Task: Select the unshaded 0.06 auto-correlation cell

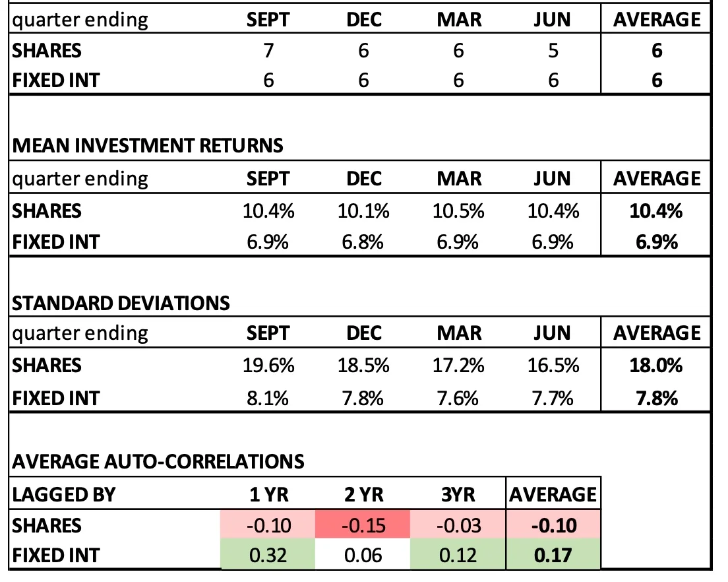Action: [363, 555]
